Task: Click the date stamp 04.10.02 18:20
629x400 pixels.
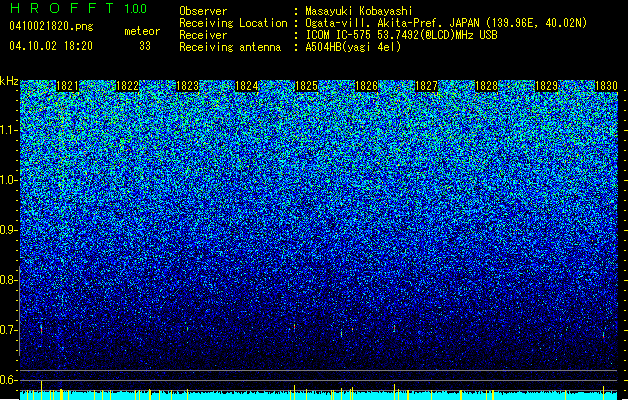Action: [51, 46]
